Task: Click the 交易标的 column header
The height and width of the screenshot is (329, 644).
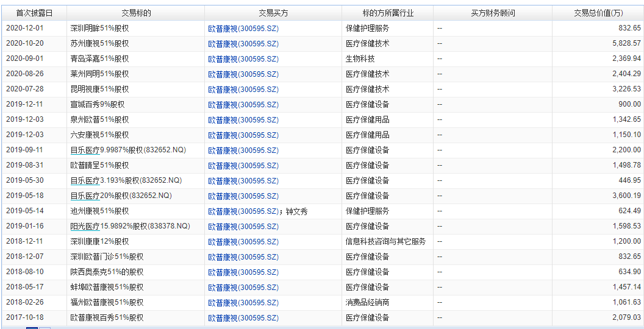Action: 137,13
